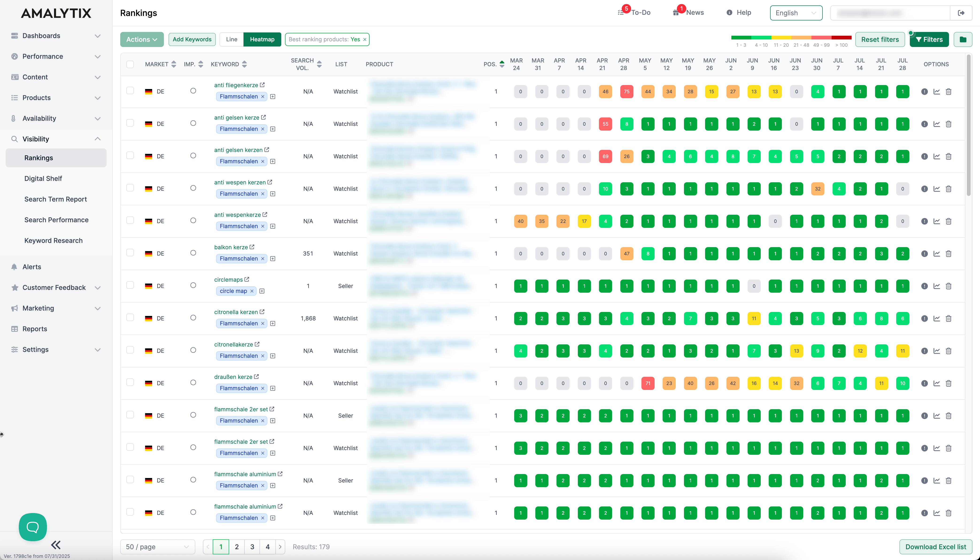Delete the balkon kerze keyword via trash icon

pyautogui.click(x=949, y=253)
